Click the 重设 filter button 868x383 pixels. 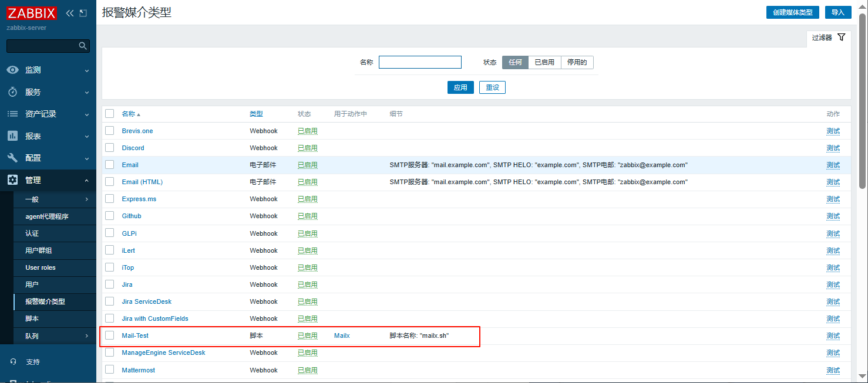point(492,87)
